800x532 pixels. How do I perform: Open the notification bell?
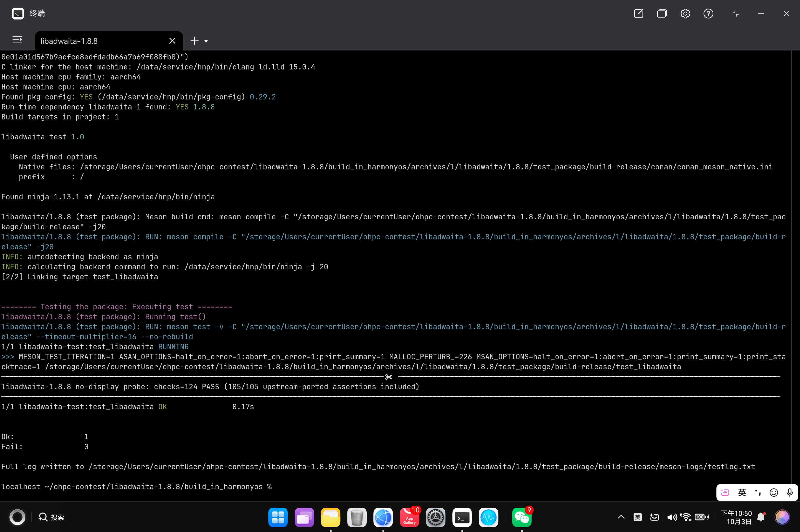pyautogui.click(x=761, y=517)
